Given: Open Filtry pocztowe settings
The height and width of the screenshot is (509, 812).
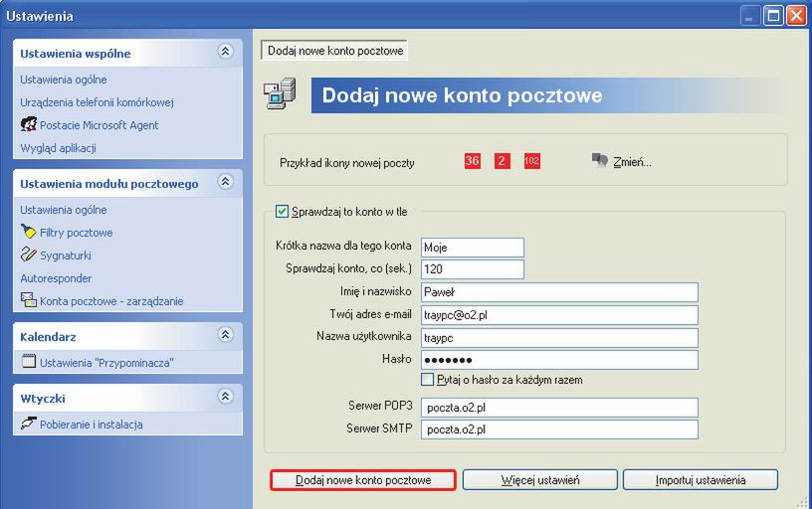Looking at the screenshot, I should tap(76, 233).
